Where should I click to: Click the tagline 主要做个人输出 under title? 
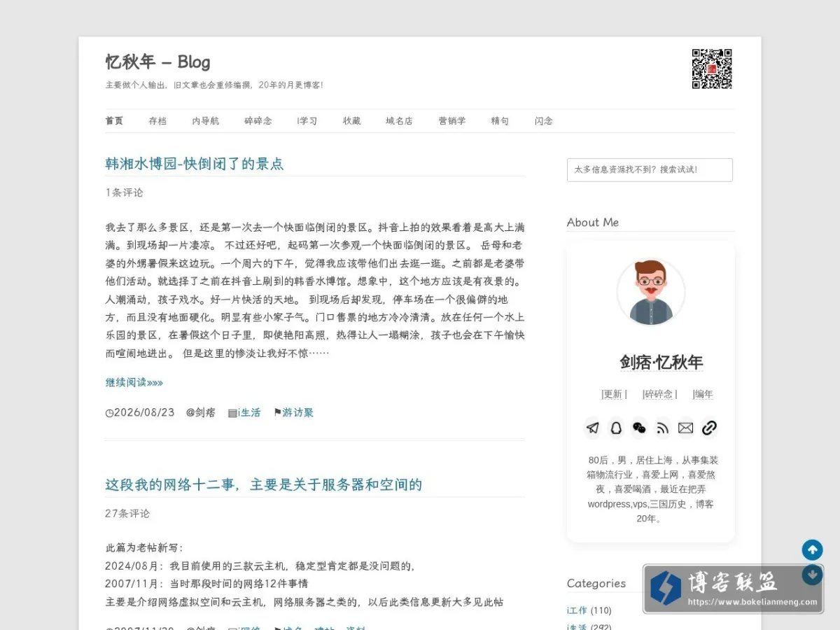click(x=214, y=85)
